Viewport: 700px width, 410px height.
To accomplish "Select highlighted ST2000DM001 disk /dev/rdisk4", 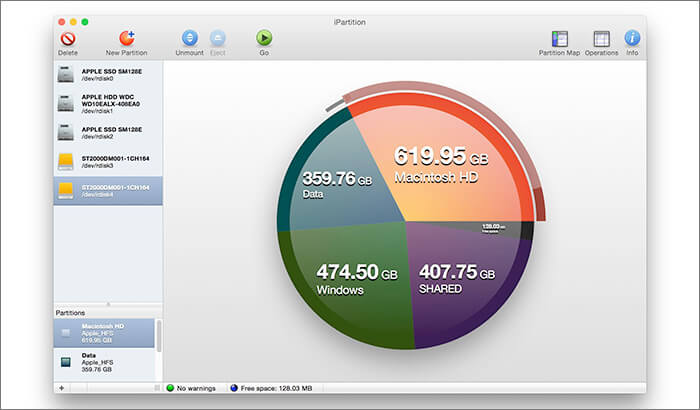I will click(108, 191).
